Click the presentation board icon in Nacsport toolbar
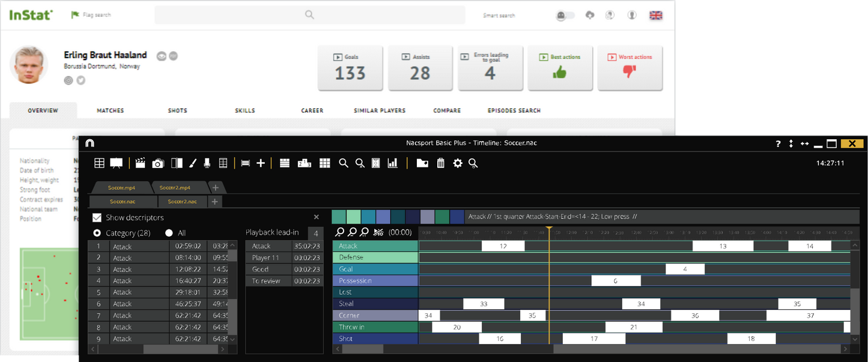The height and width of the screenshot is (362, 868). pos(116,163)
